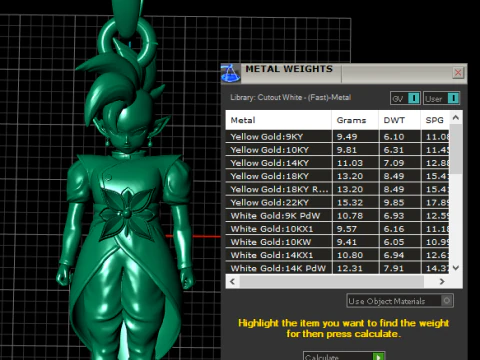Click the 7.91 DWT value
This screenshot has height=360, width=480.
tap(394, 268)
